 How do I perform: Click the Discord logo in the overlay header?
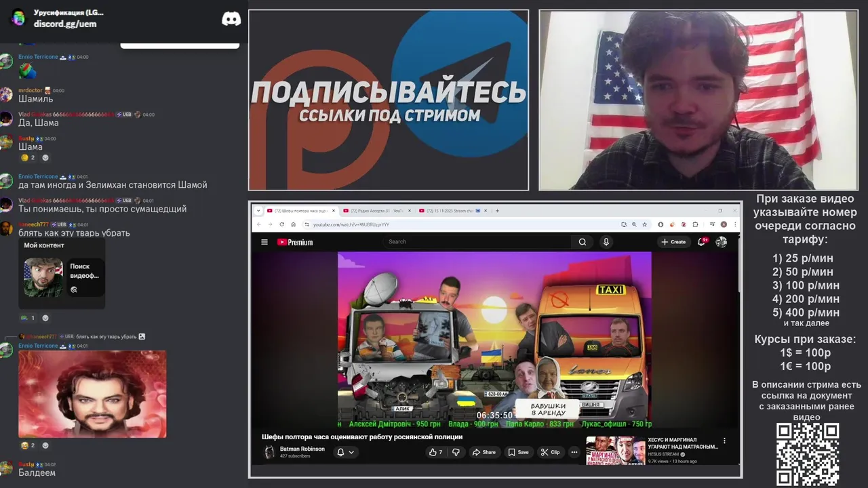click(x=231, y=19)
